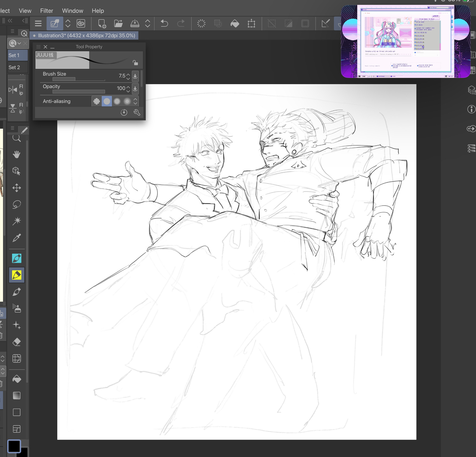Viewport: 476px width, 457px height.
Task: Open the Help menu
Action: point(98,11)
